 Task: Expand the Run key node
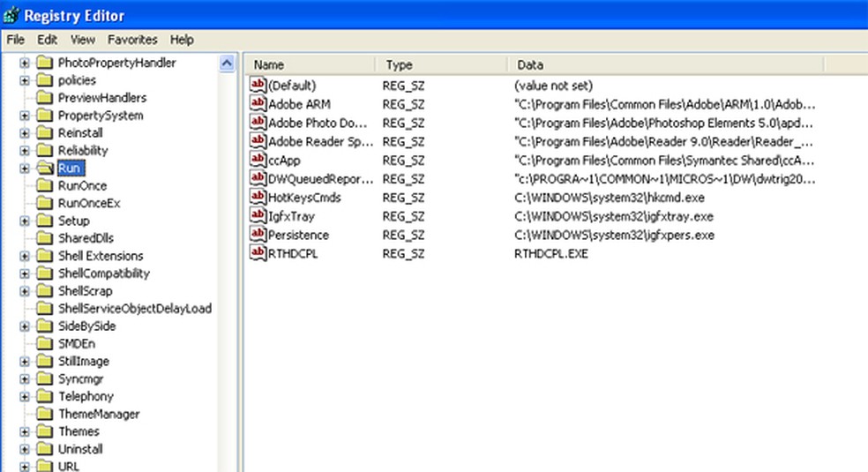click(x=25, y=169)
